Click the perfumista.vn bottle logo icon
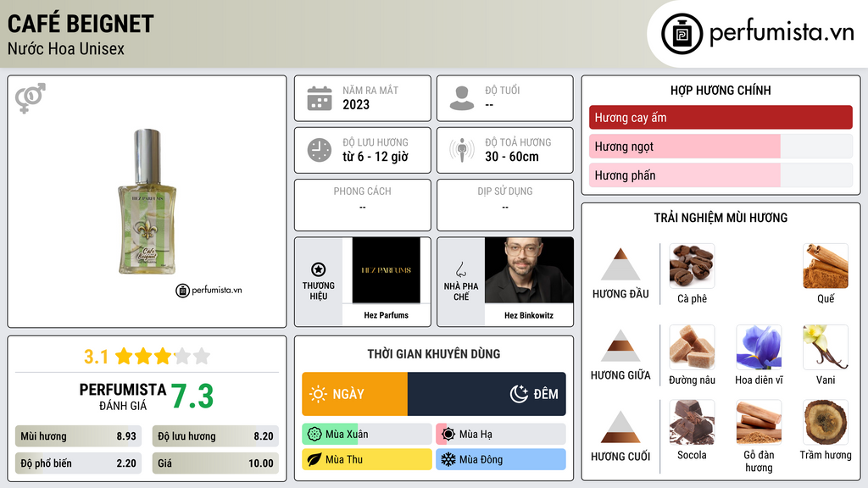Image resolution: width=868 pixels, height=488 pixels. point(682,34)
